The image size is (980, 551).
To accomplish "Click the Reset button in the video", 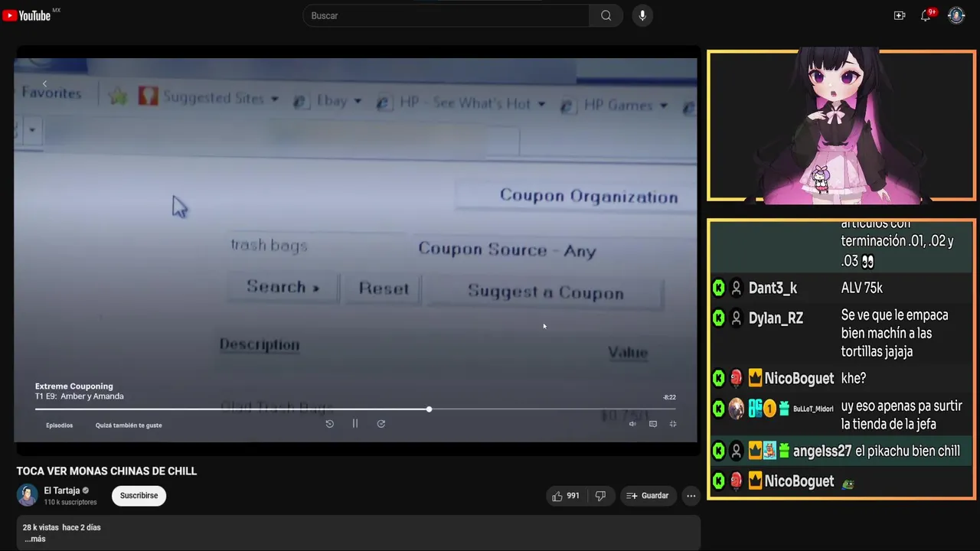I will point(384,289).
